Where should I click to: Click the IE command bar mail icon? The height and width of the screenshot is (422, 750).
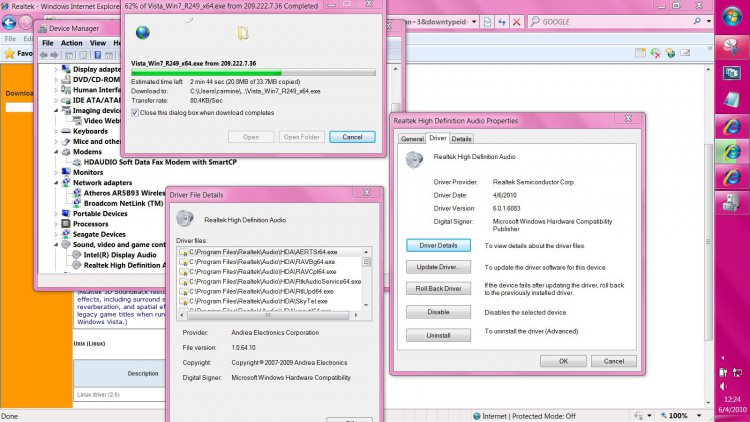685,53
